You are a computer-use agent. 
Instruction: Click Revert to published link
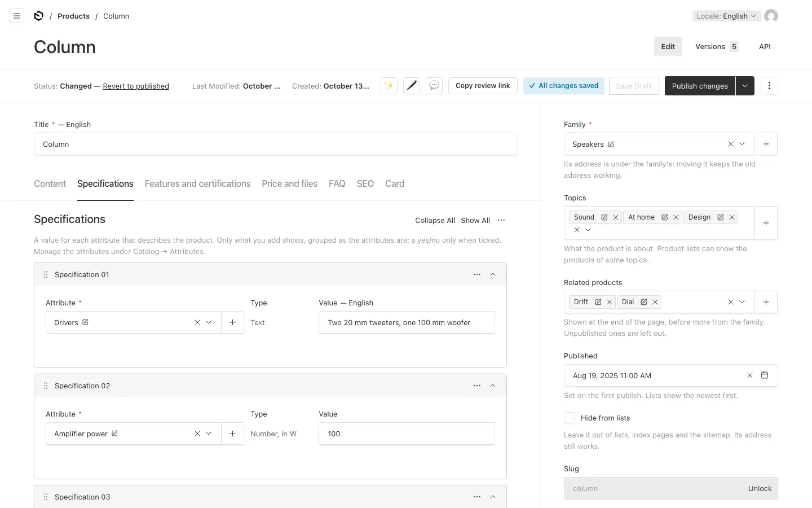click(x=136, y=86)
